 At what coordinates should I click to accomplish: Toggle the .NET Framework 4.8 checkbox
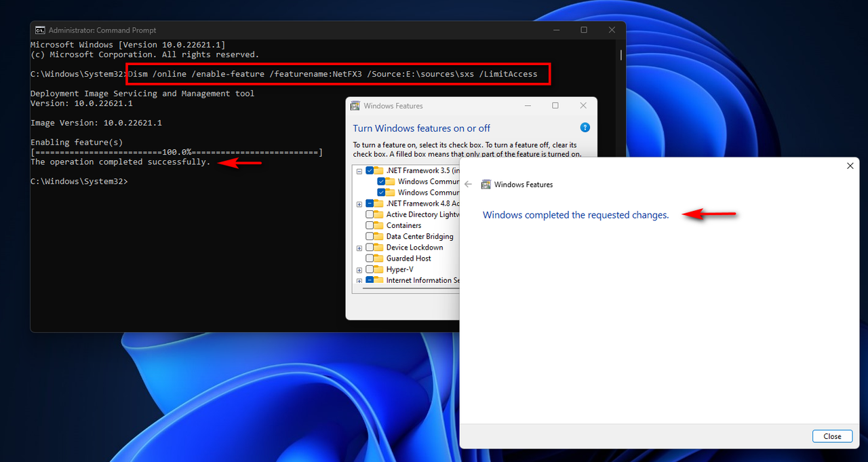[x=370, y=204]
